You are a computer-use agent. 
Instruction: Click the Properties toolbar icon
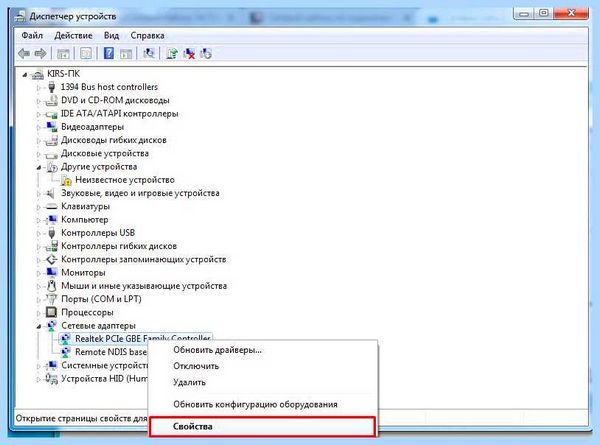click(x=86, y=54)
